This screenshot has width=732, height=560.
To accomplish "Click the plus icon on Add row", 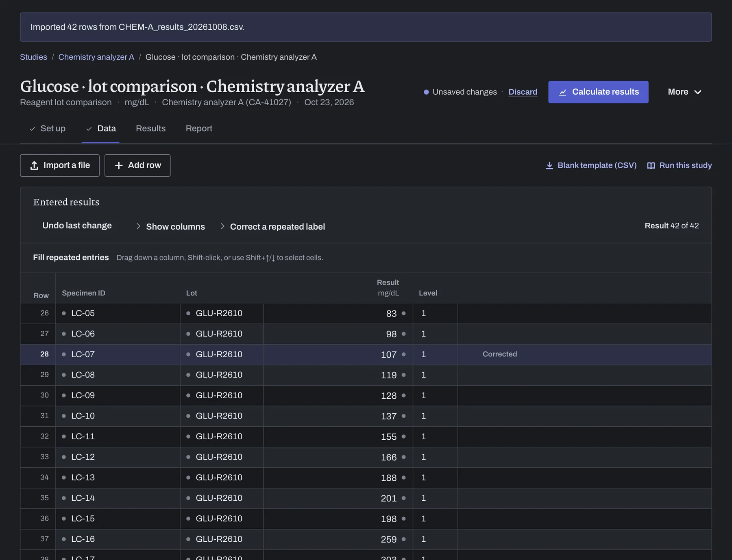I will (119, 165).
